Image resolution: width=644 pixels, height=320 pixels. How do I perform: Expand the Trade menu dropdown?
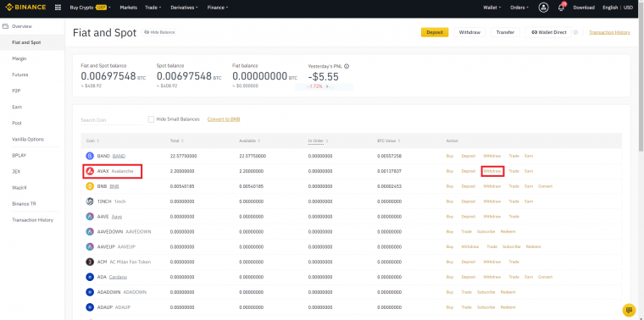(x=153, y=8)
